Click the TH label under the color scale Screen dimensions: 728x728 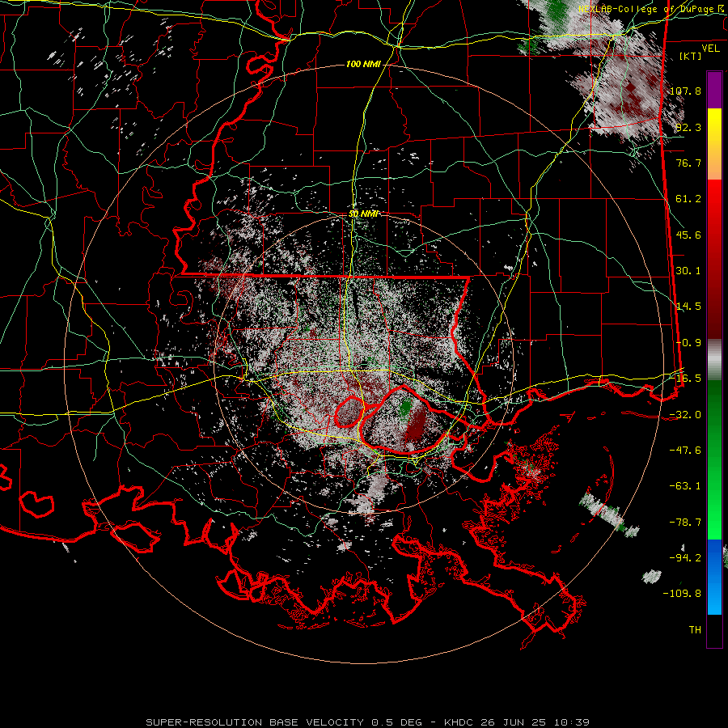(695, 630)
